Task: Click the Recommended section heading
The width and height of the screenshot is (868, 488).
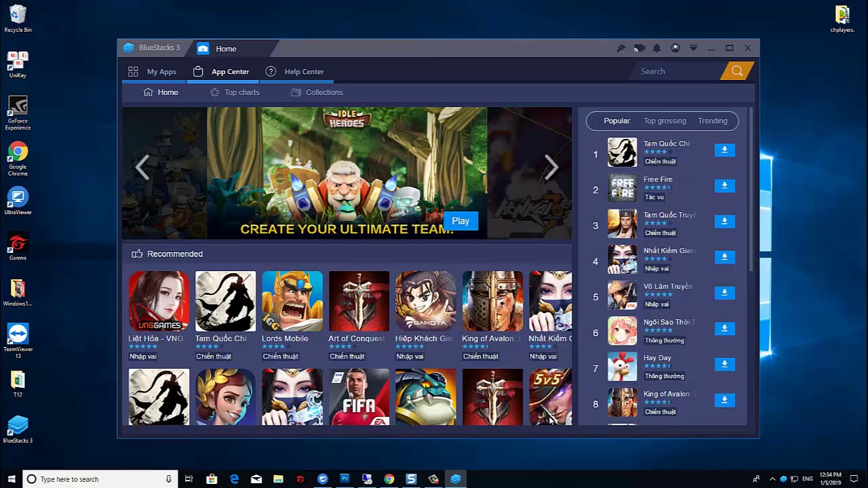Action: coord(175,253)
